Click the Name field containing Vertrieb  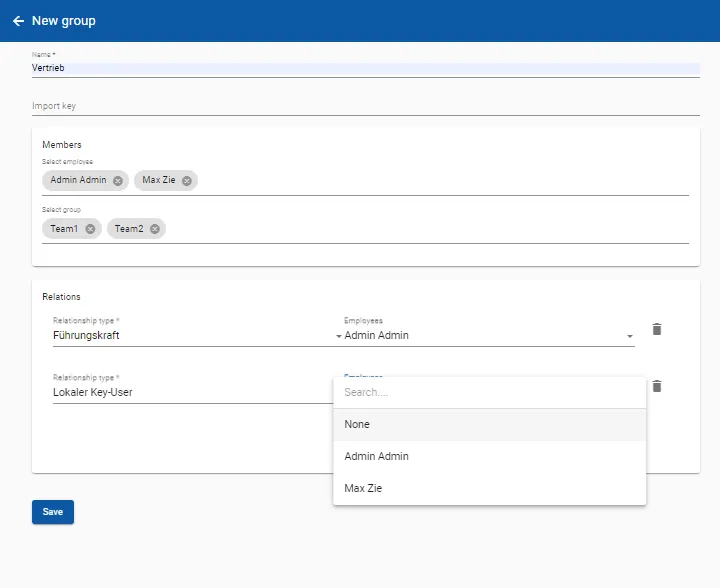click(365, 68)
